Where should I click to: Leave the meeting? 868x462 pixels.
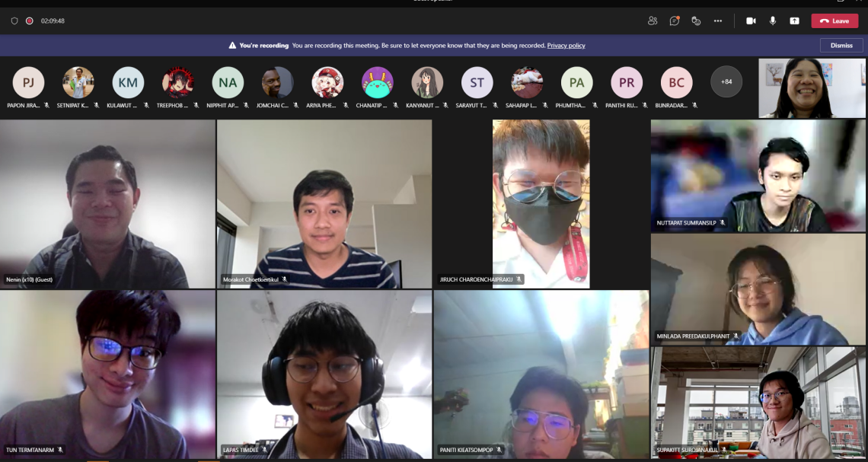coord(834,21)
